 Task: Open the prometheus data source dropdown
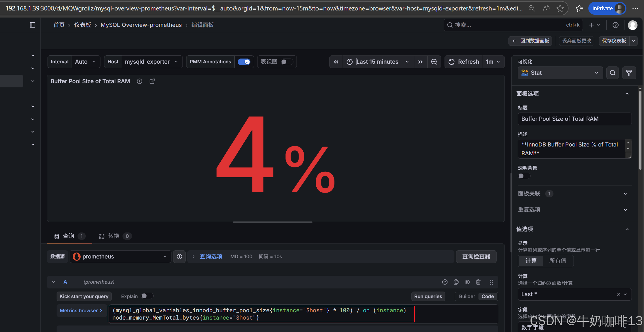tap(120, 256)
